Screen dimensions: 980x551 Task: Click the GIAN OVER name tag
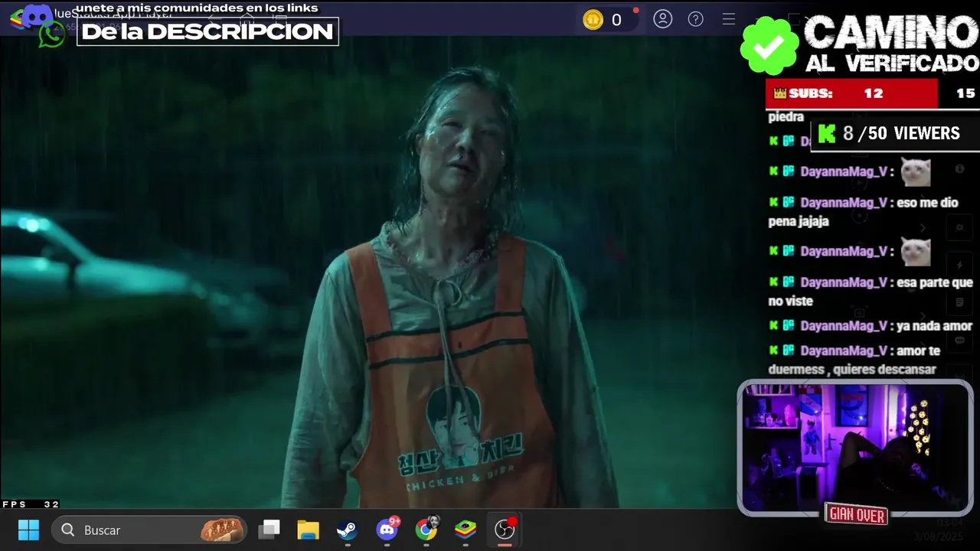[857, 515]
